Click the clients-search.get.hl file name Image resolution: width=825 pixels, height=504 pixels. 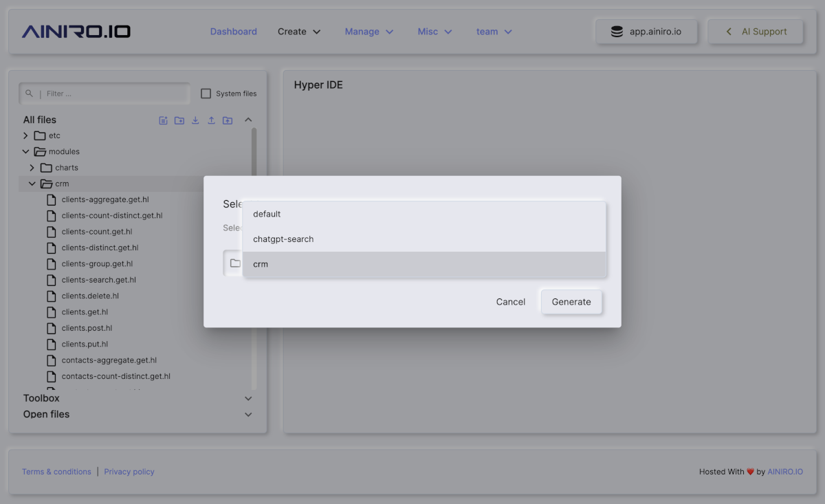(99, 280)
